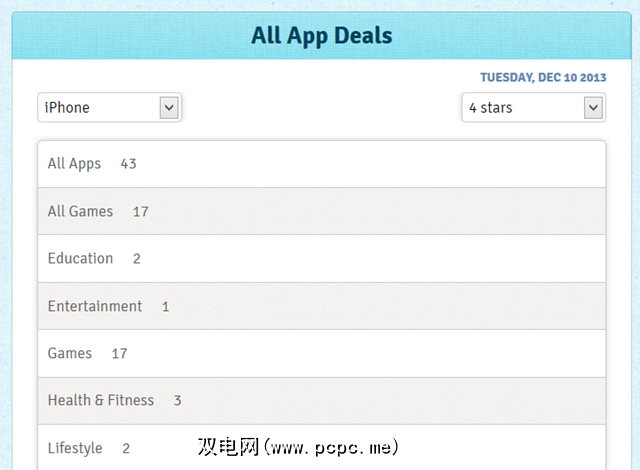Click the arrow button on the iPhone selector
Screen dimensions: 640x470
point(169,108)
